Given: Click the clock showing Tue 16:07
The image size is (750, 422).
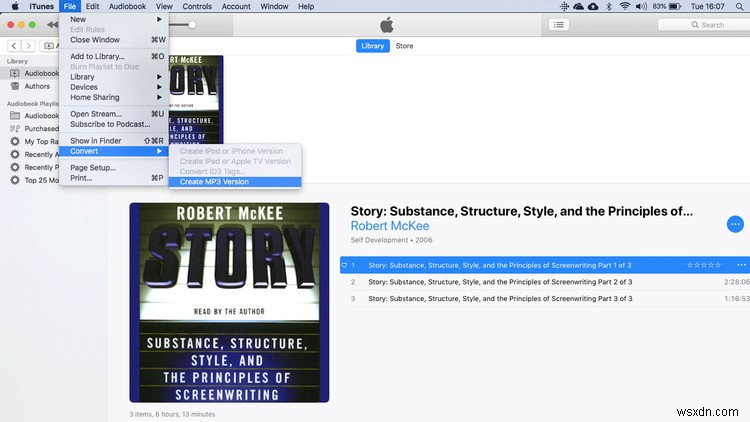Looking at the screenshot, I should 707,6.
